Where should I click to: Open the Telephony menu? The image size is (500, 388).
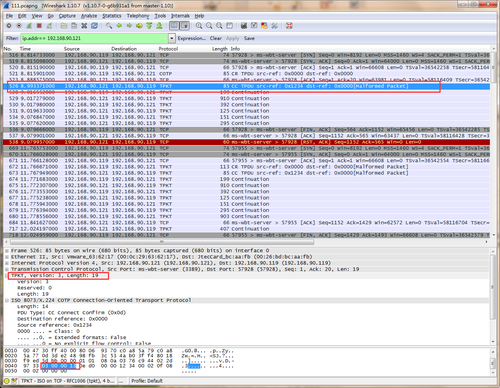(138, 16)
